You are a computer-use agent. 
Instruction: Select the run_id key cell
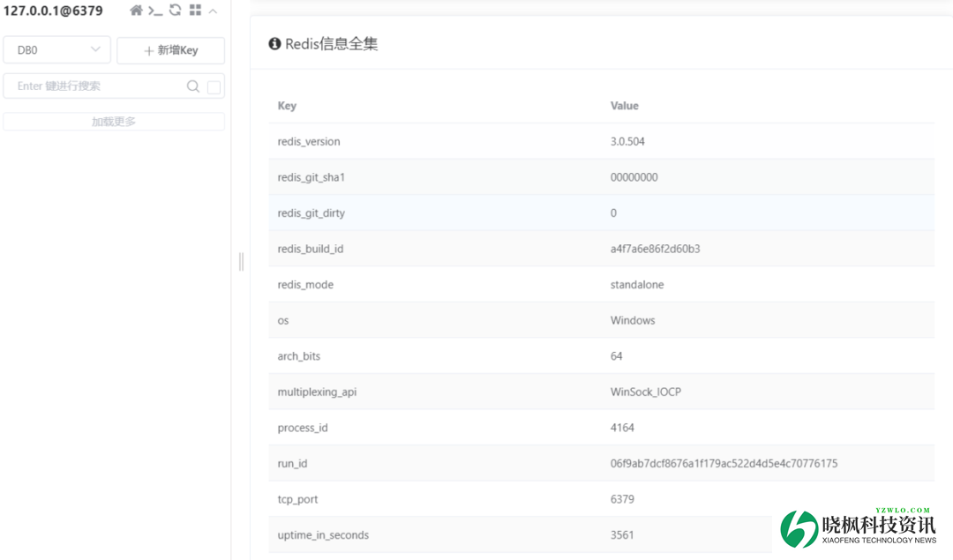point(292,464)
